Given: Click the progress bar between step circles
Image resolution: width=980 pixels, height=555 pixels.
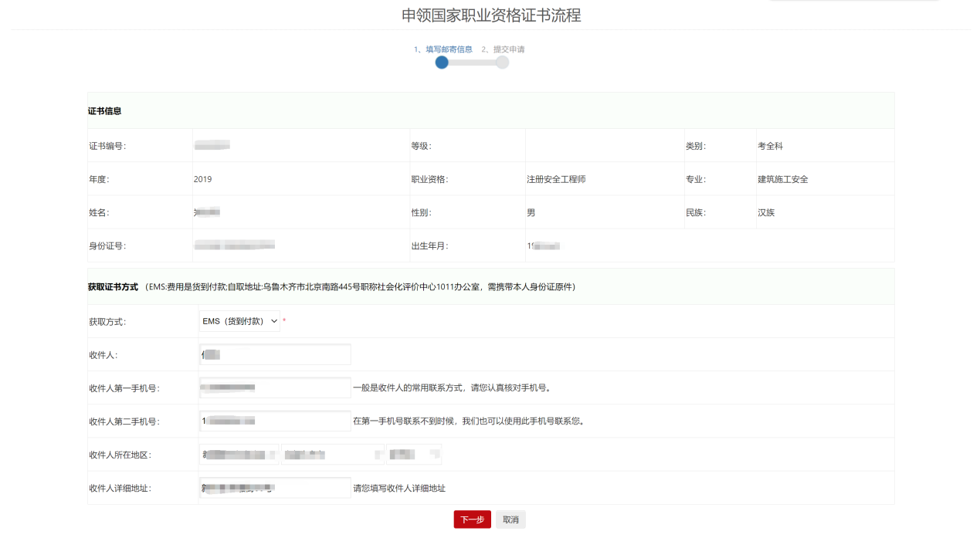Looking at the screenshot, I should click(x=472, y=63).
